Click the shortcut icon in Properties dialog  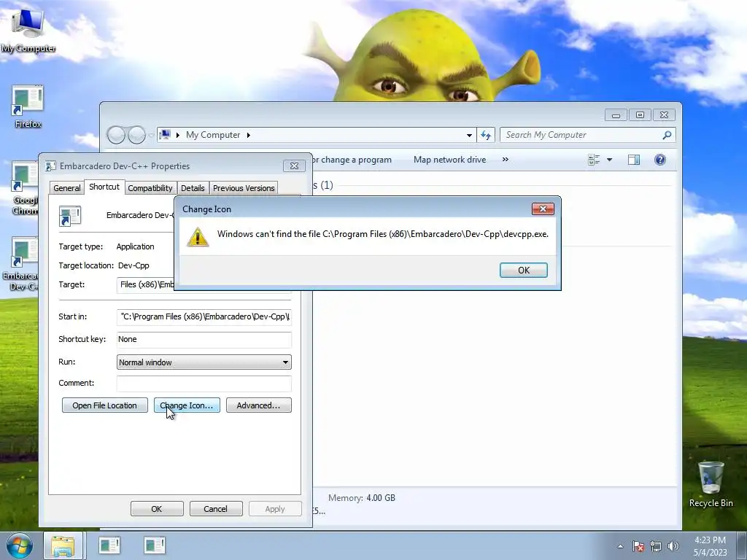pyautogui.click(x=70, y=216)
